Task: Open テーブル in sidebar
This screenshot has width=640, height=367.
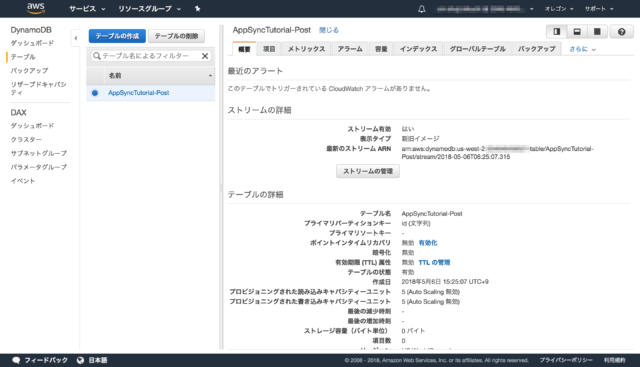Action: point(23,57)
